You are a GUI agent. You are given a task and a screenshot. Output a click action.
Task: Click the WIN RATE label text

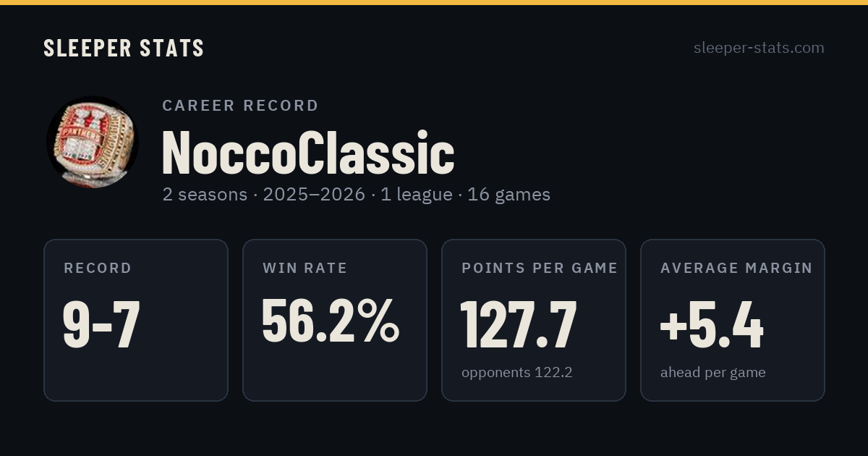pos(305,268)
